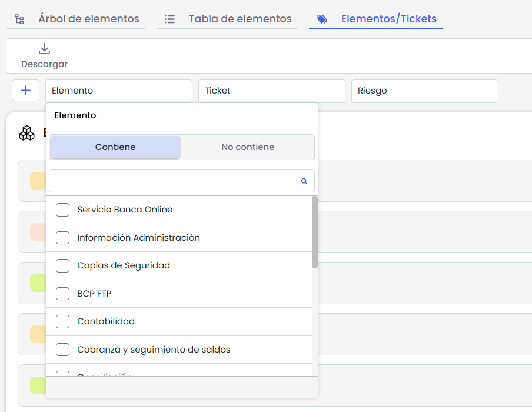Click the element list scrollbar thumb
The image size is (532, 412).
315,232
